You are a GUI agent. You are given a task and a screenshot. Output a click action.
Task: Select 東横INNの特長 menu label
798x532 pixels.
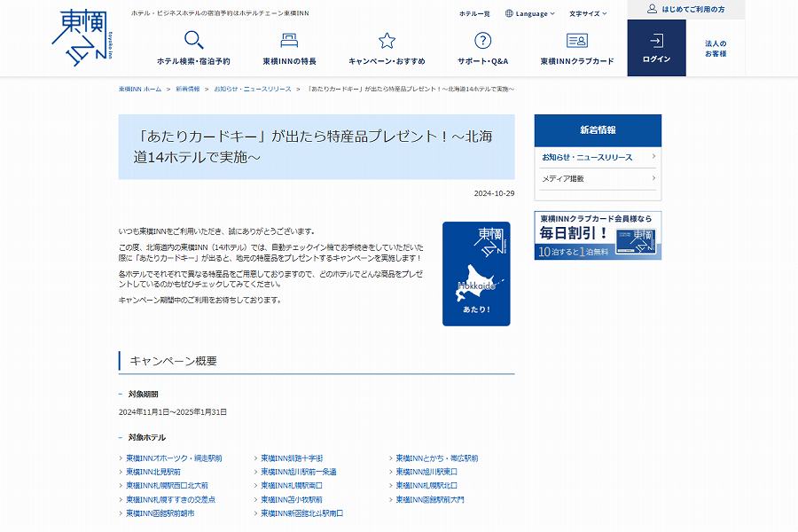[289, 61]
